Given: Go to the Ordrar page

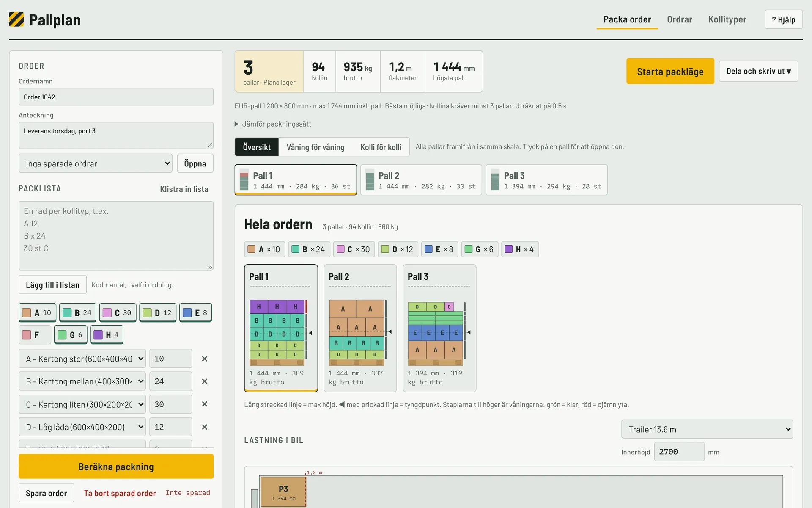Looking at the screenshot, I should [x=680, y=19].
